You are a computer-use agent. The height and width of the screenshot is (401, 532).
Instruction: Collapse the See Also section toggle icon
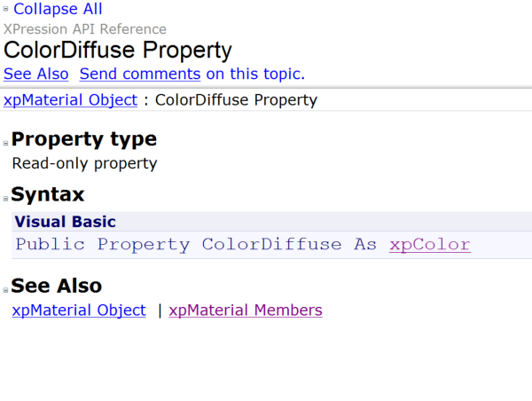pos(6,289)
